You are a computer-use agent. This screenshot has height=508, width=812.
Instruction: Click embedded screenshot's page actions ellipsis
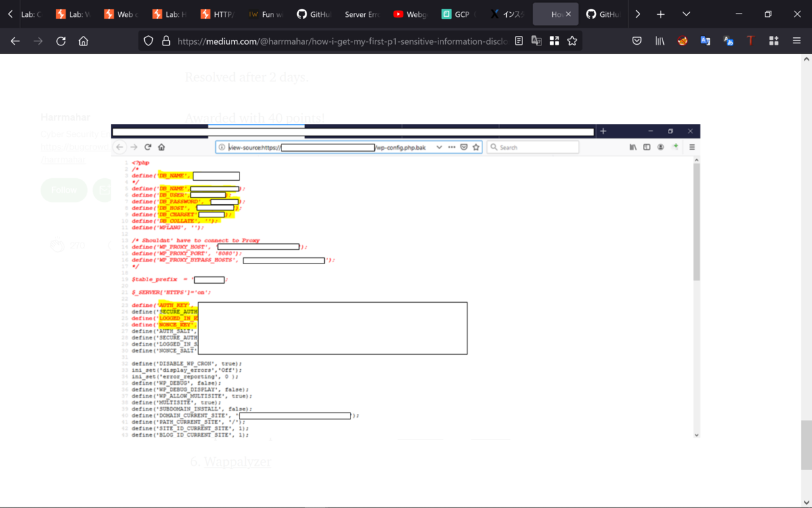451,147
